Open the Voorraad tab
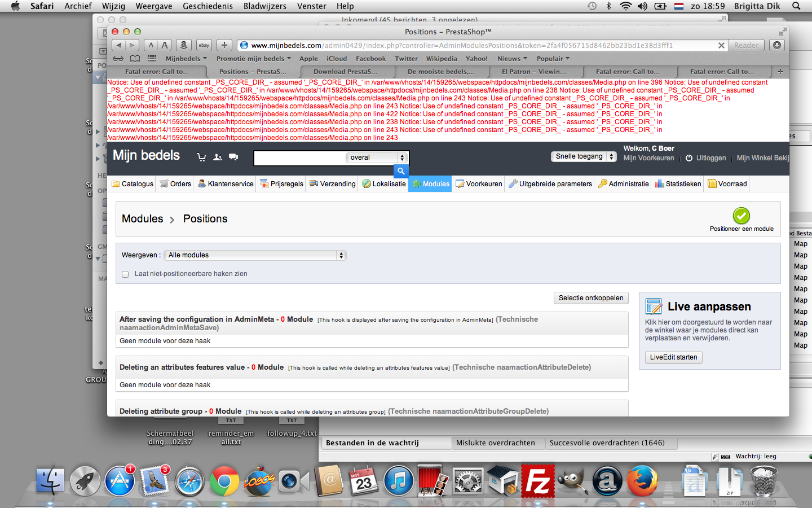812x508 pixels. pyautogui.click(x=727, y=184)
